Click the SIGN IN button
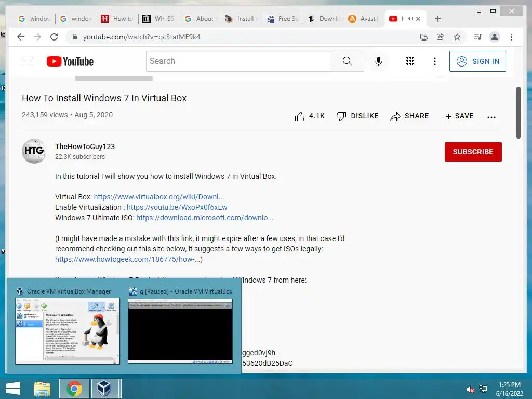532x399 pixels. click(477, 61)
